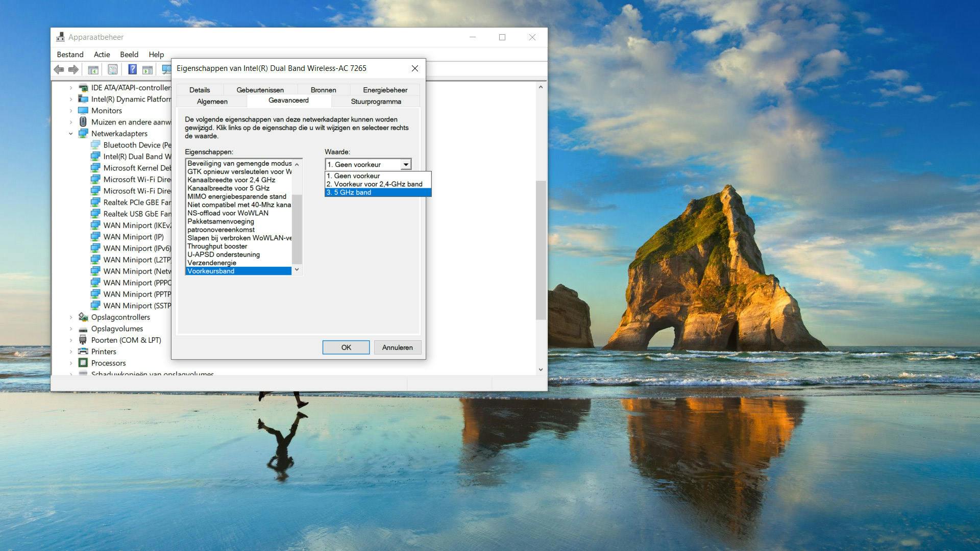
Task: Click the show/hide action pane icon
Action: coord(148,69)
